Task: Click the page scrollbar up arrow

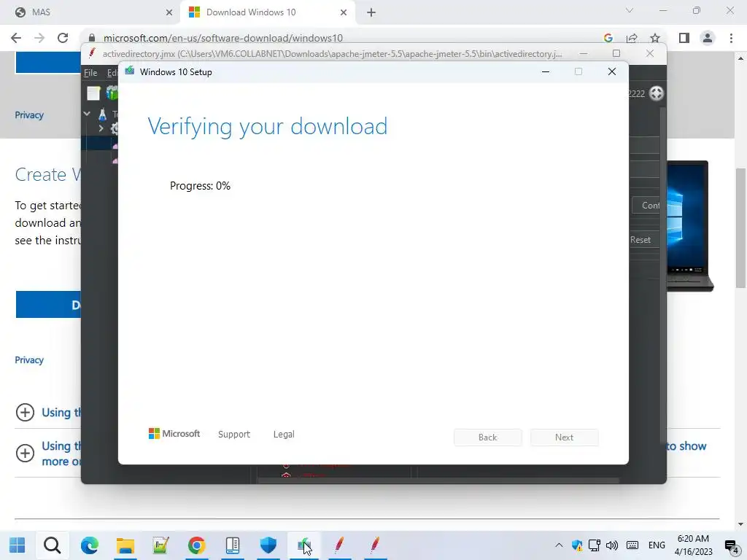Action: pos(740,58)
